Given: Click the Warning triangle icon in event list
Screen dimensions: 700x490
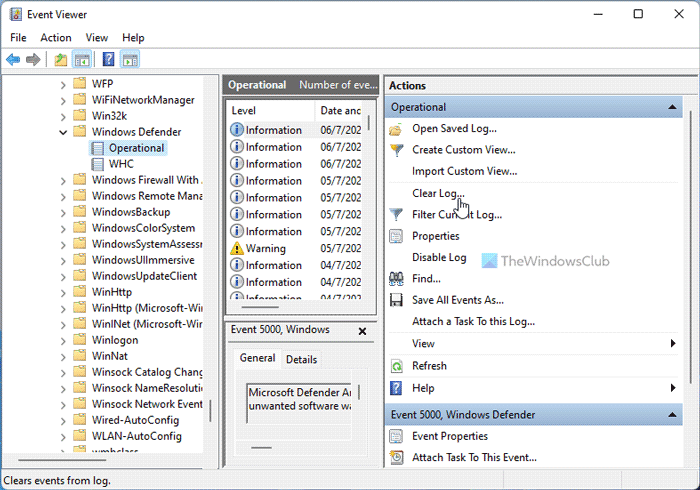Looking at the screenshot, I should coord(237,249).
